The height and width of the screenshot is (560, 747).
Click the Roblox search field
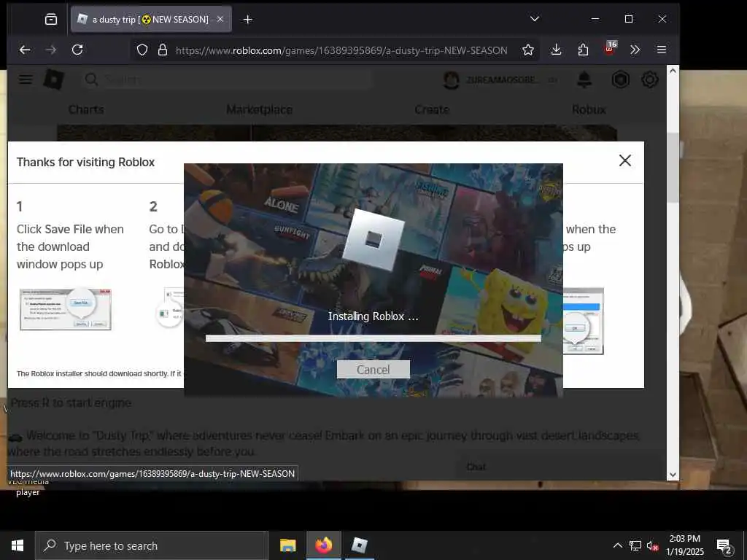coord(226,79)
